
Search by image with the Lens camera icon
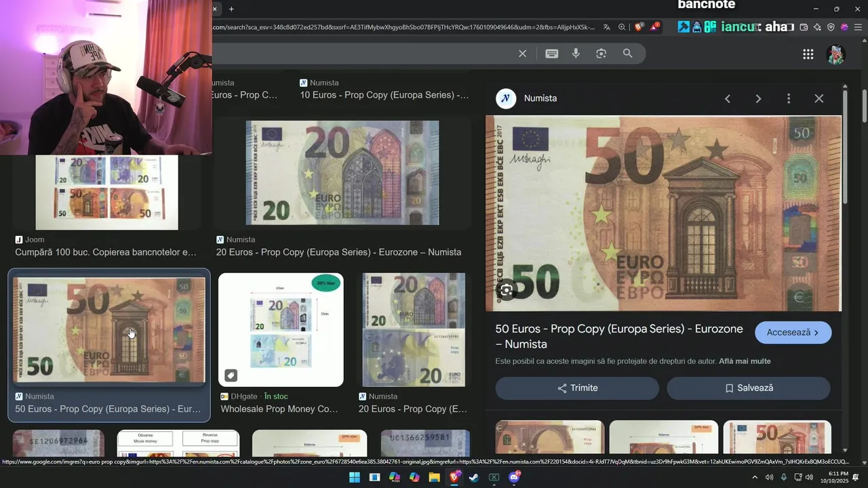click(x=601, y=54)
